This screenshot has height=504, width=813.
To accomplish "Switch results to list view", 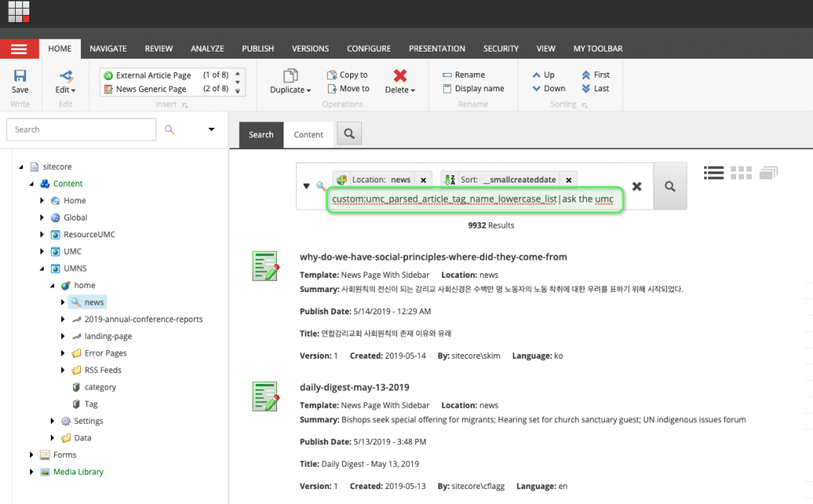I will click(x=714, y=173).
